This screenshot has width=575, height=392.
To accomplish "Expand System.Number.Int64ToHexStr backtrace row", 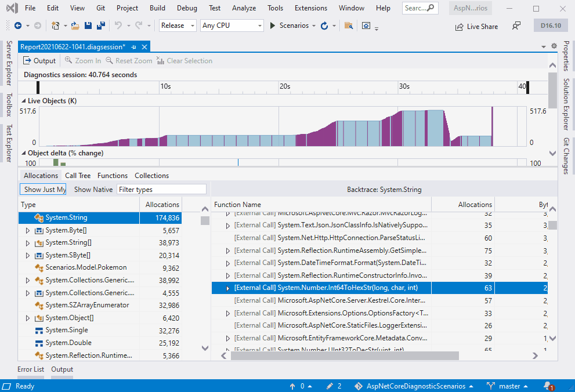I will tap(227, 288).
